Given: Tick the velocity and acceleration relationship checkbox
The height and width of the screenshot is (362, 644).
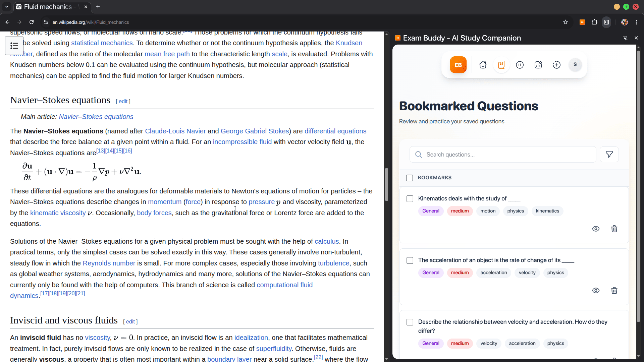Looking at the screenshot, I should [x=410, y=322].
